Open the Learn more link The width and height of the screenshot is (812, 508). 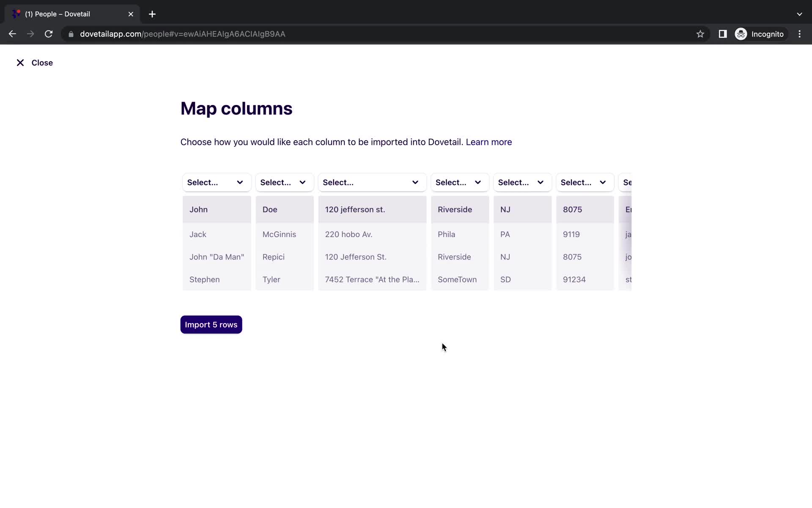[x=488, y=142]
